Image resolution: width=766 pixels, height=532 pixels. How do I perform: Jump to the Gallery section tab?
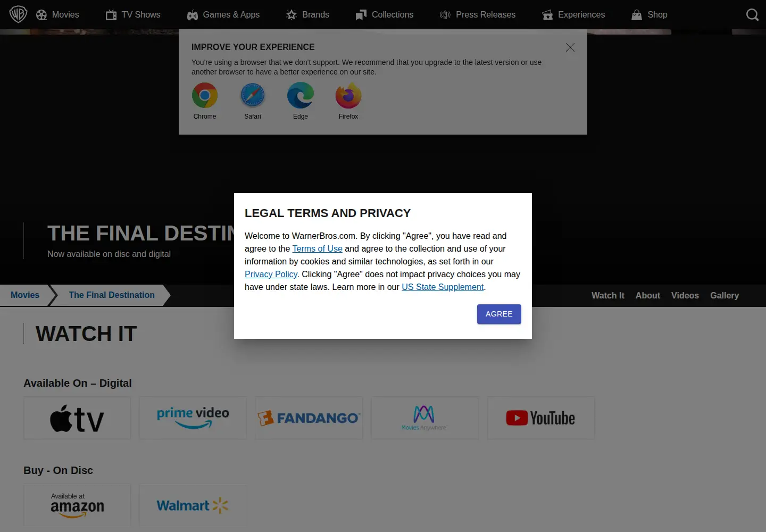click(725, 295)
